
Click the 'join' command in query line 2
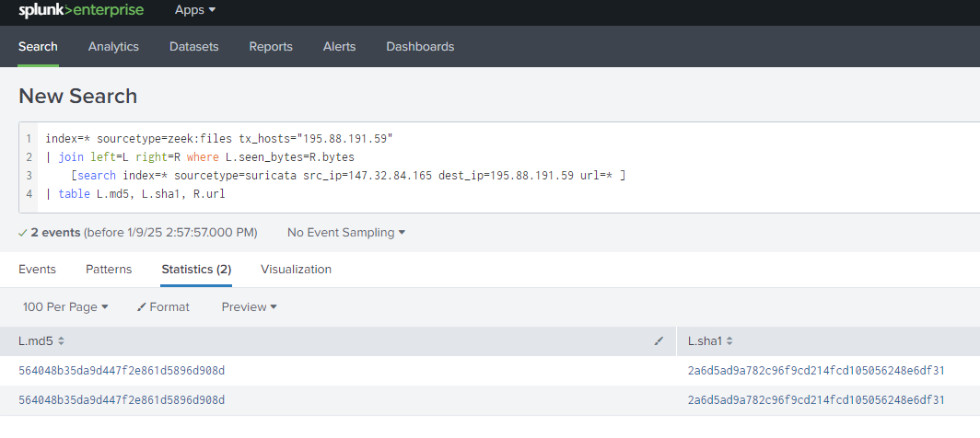click(x=71, y=156)
